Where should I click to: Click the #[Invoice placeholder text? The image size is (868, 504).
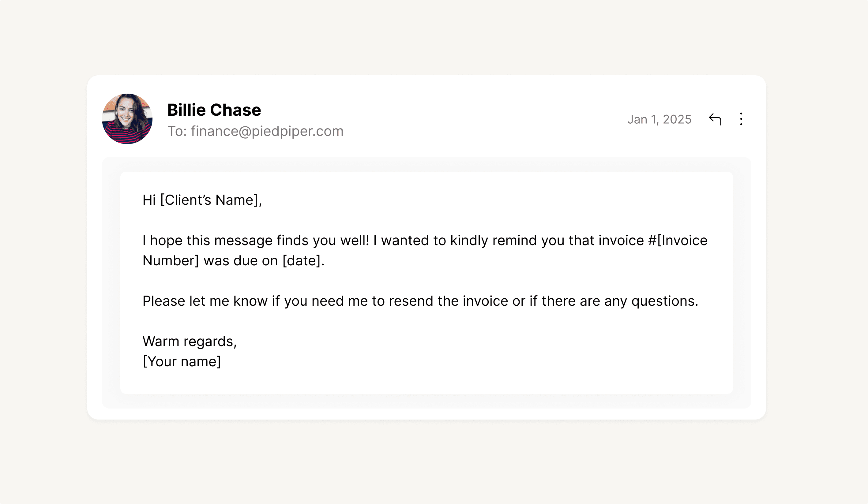click(678, 240)
